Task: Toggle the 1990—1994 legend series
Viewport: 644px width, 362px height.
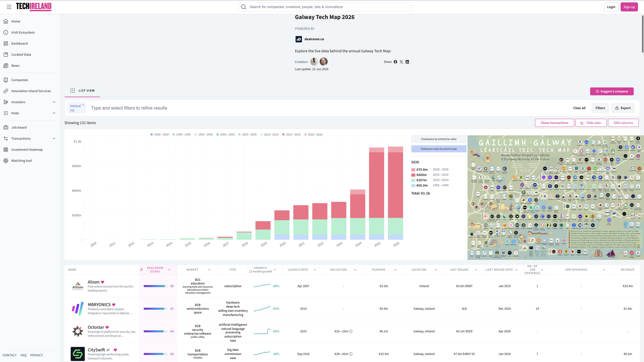Action: point(181,135)
